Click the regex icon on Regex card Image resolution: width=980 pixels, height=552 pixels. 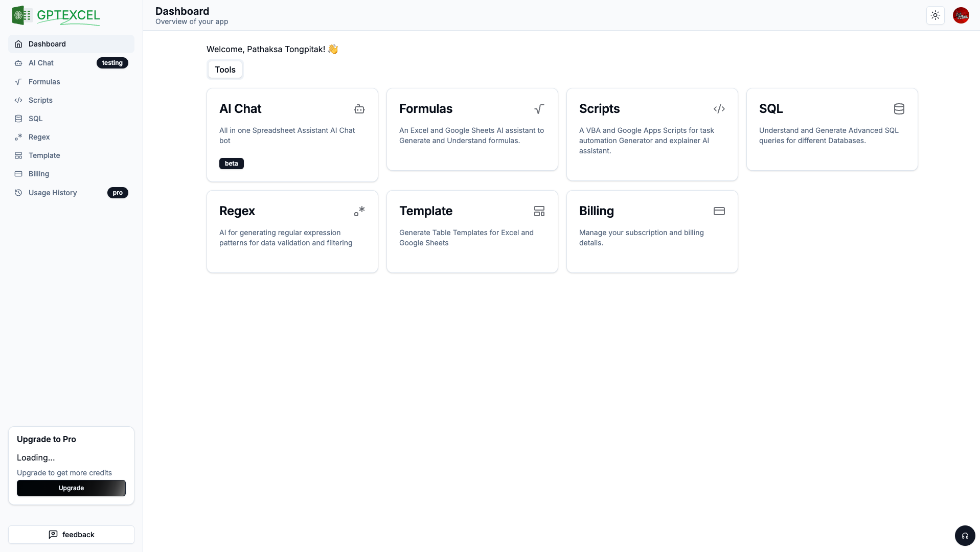(359, 211)
